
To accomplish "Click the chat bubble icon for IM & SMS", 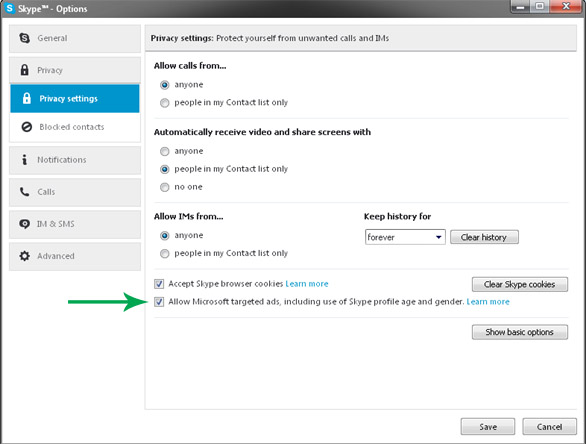I will click(x=25, y=224).
